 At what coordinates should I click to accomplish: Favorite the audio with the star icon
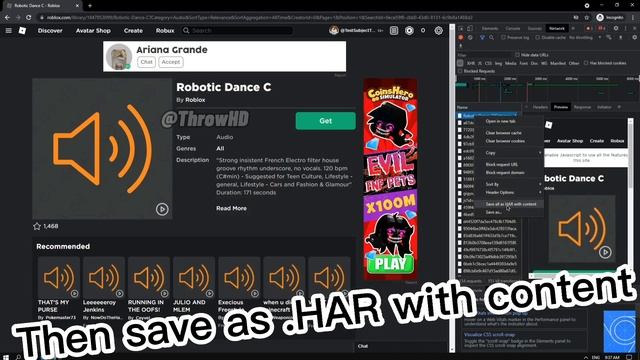(x=37, y=226)
